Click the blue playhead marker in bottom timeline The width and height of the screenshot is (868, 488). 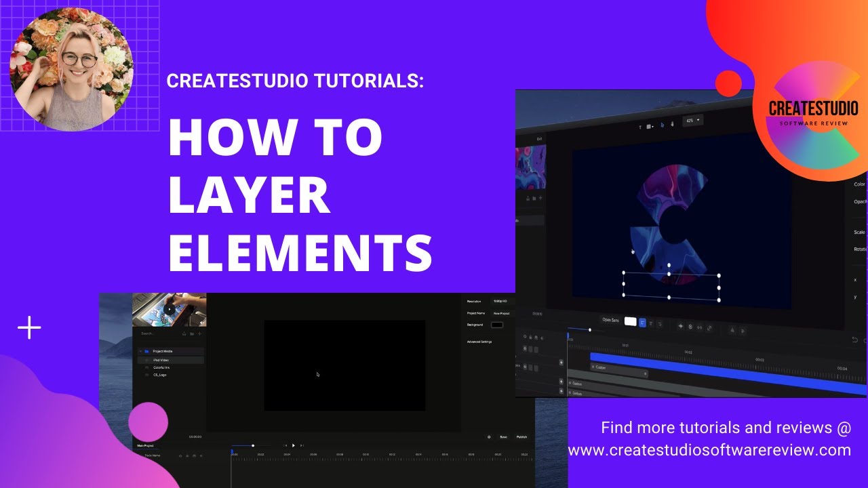click(232, 452)
